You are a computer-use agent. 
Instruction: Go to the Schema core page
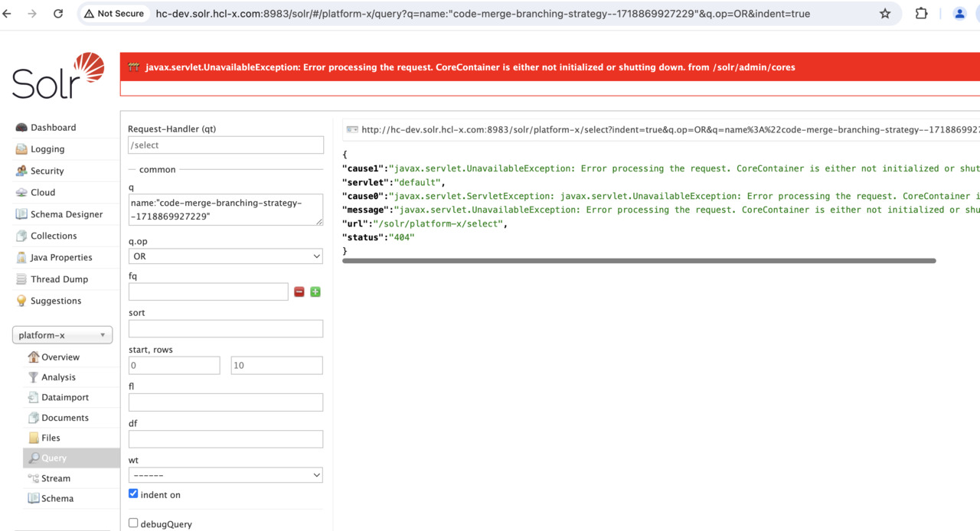(x=57, y=498)
